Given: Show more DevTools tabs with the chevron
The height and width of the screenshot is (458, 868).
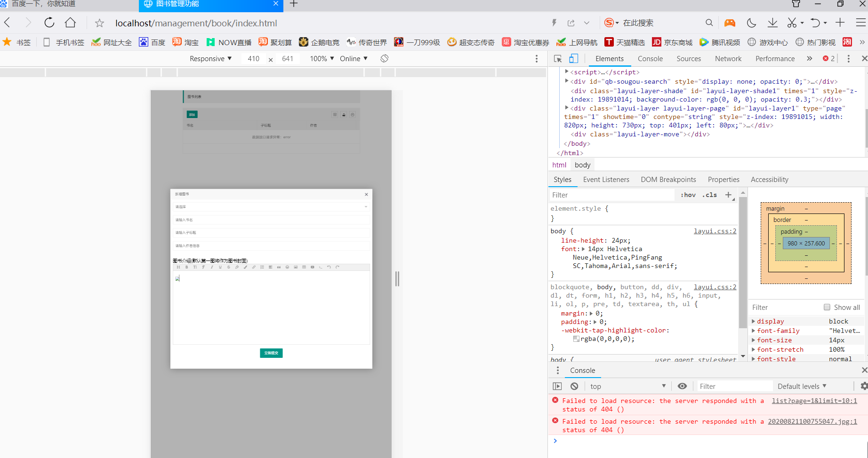Looking at the screenshot, I should click(810, 59).
